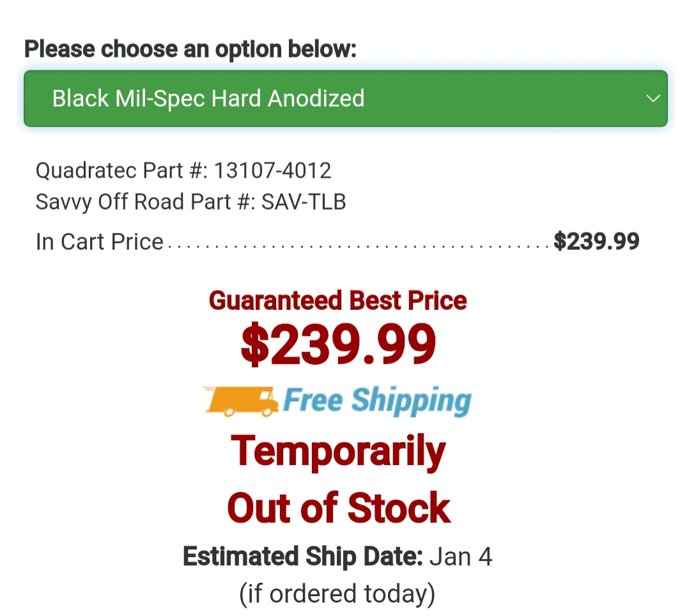689x616 pixels.
Task: Click the Savvy Off Road Part # line
Action: pos(190,202)
